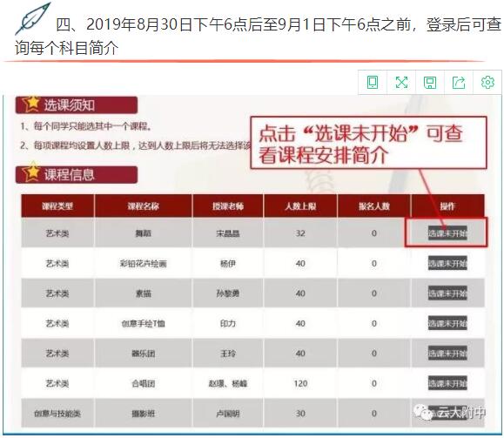Select the course name 创意手绘T恤
The height and width of the screenshot is (438, 504).
(144, 324)
